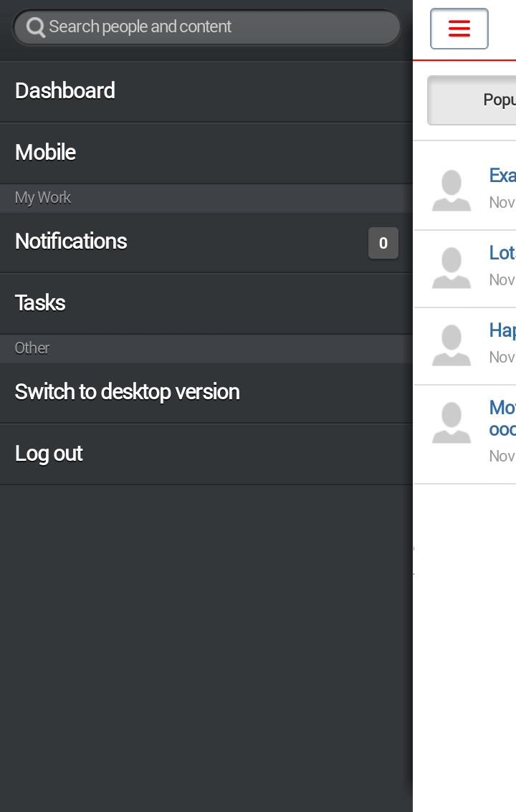Open the post title starting with 'Hap'
Viewport: 516px width, 812px height.
[x=502, y=330]
